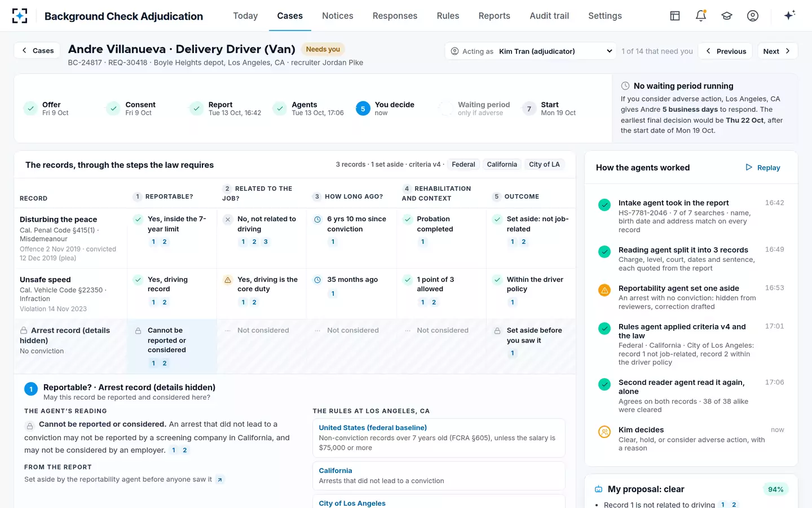Click the clock icon at No waiting period running

[625, 86]
